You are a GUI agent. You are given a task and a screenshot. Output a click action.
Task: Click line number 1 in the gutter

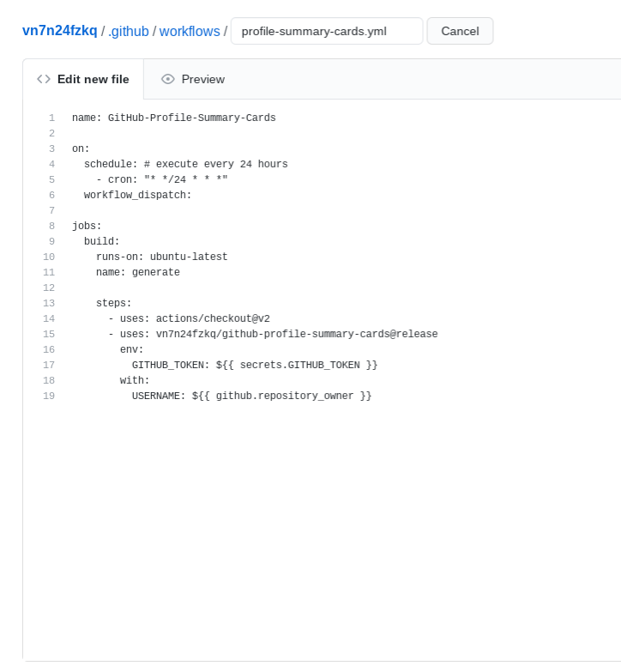click(x=51, y=118)
